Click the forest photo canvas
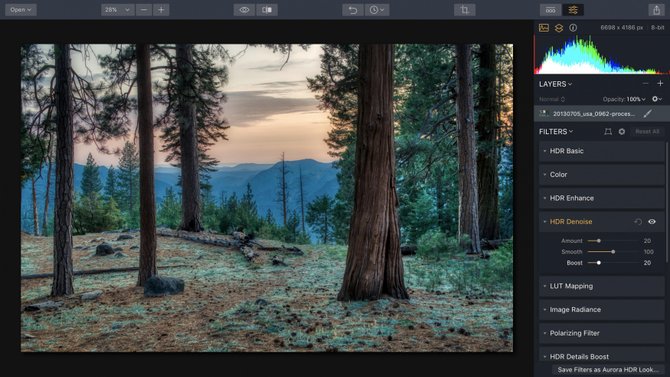Screen dimensions: 670x377 pyautogui.click(x=267, y=197)
